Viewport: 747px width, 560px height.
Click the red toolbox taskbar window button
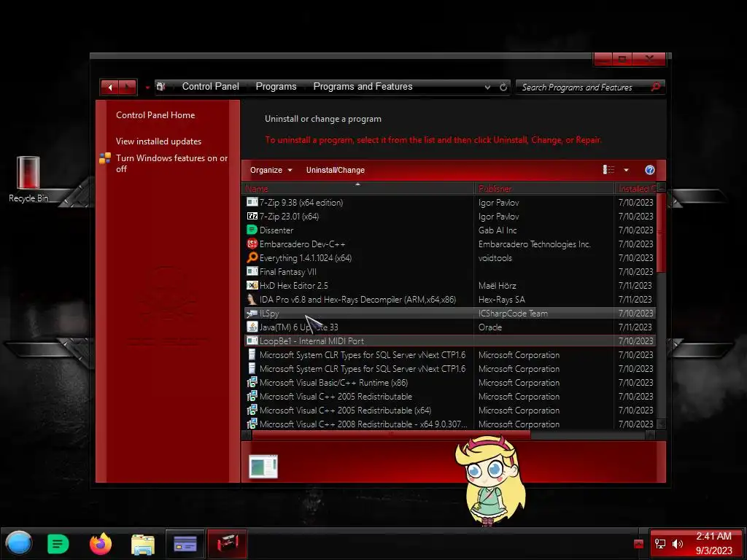coord(228,544)
